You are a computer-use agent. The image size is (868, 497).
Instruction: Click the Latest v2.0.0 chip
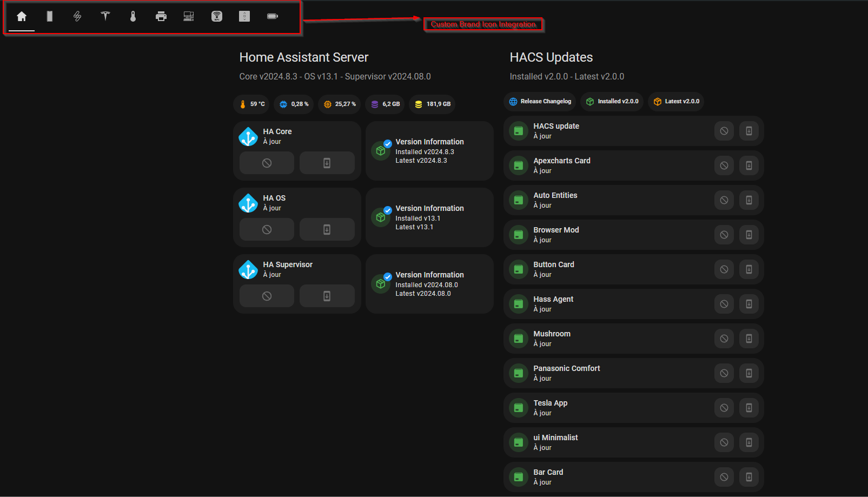coord(676,101)
